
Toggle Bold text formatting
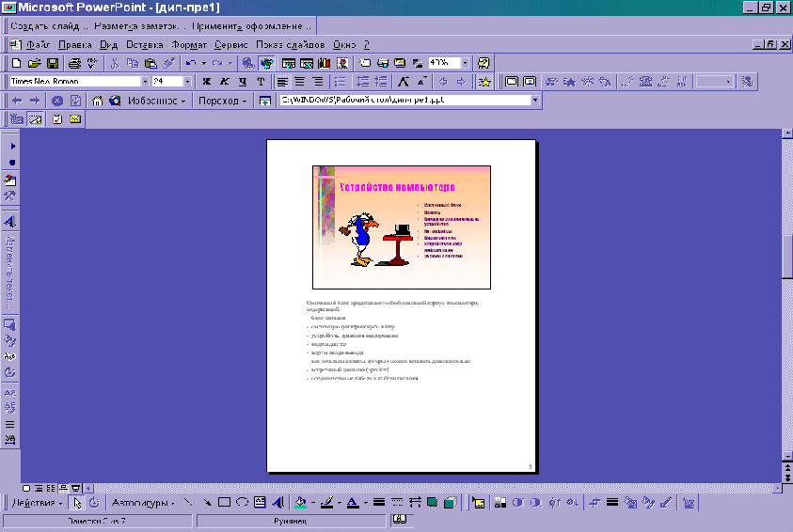tap(206, 82)
